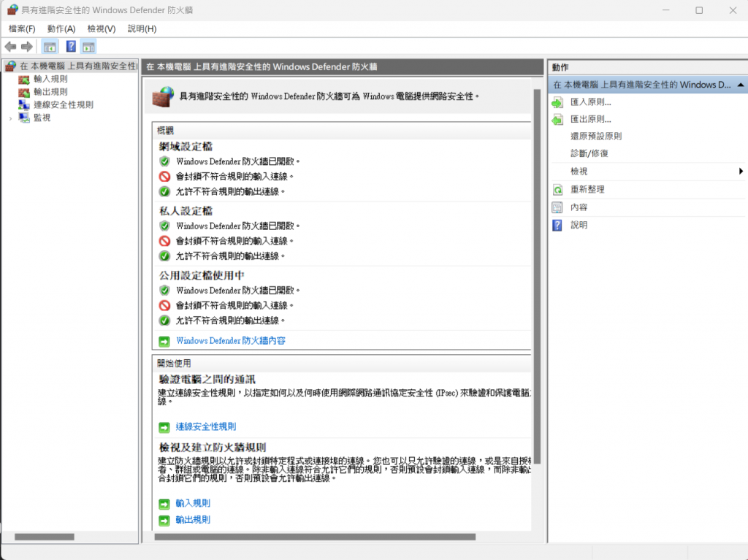Click 匯出原則... in the actions pane
Image resolution: width=748 pixels, height=560 pixels.
pos(590,119)
